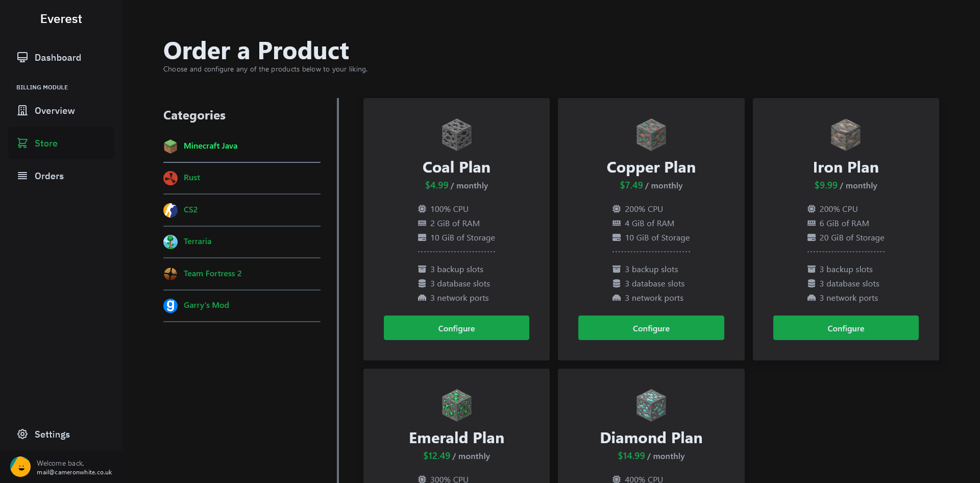980x483 pixels.
Task: Click the mail@cameronwhite.co.uk account text
Action: point(74,472)
